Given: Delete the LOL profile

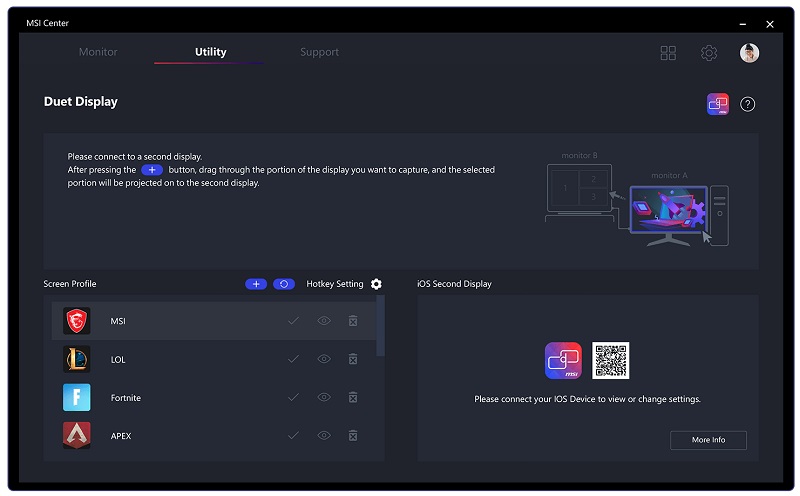Looking at the screenshot, I should click(353, 359).
